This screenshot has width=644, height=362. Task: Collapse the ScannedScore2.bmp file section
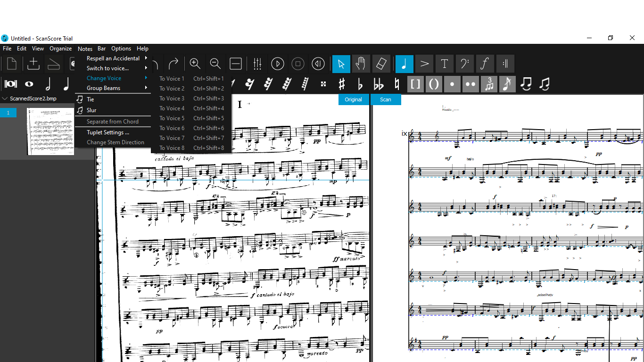(x=5, y=99)
